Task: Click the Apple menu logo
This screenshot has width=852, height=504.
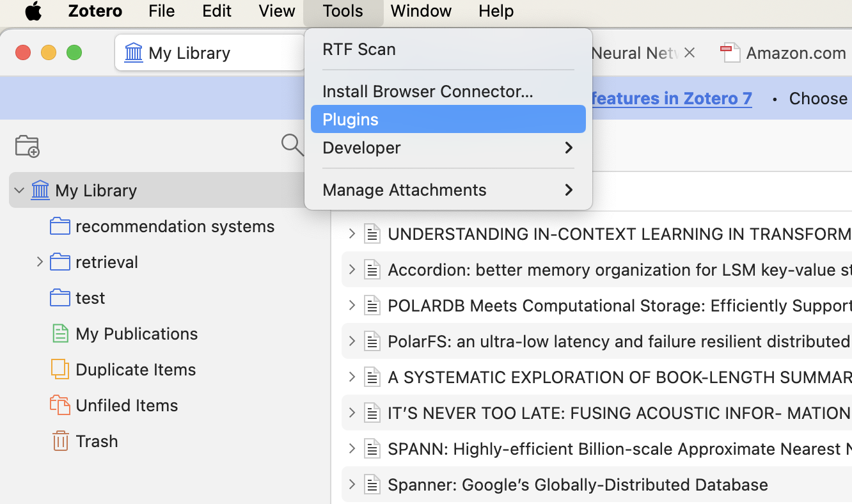Action: [33, 11]
